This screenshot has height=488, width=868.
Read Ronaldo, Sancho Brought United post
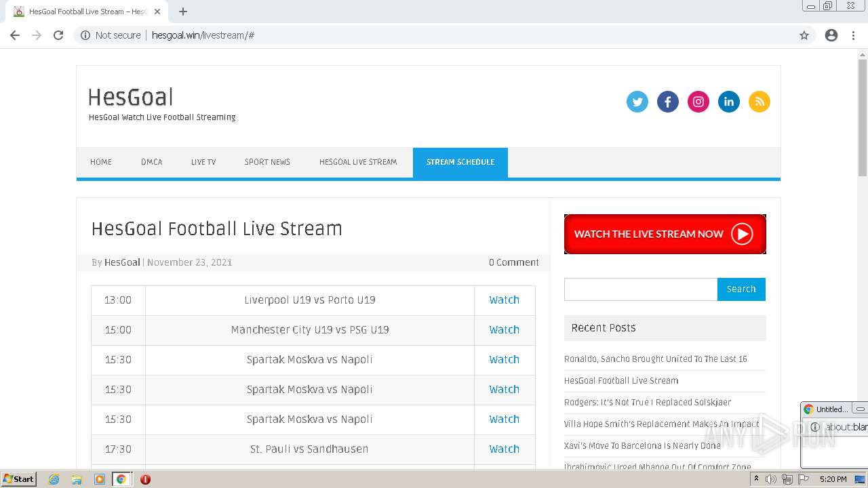[656, 359]
